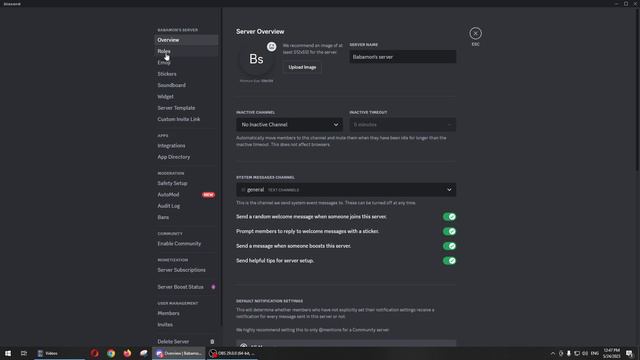Expand the System Messages Channel general dropdown

point(346,190)
